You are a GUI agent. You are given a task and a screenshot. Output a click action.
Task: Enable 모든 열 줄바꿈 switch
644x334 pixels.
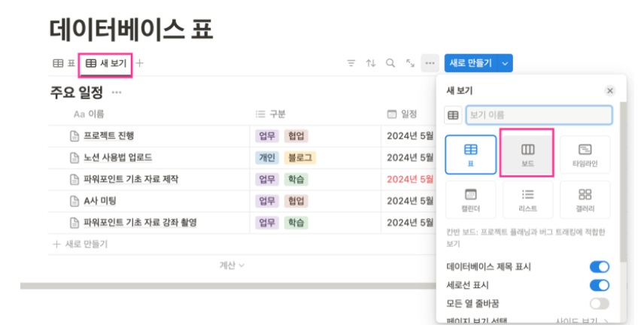point(599,304)
